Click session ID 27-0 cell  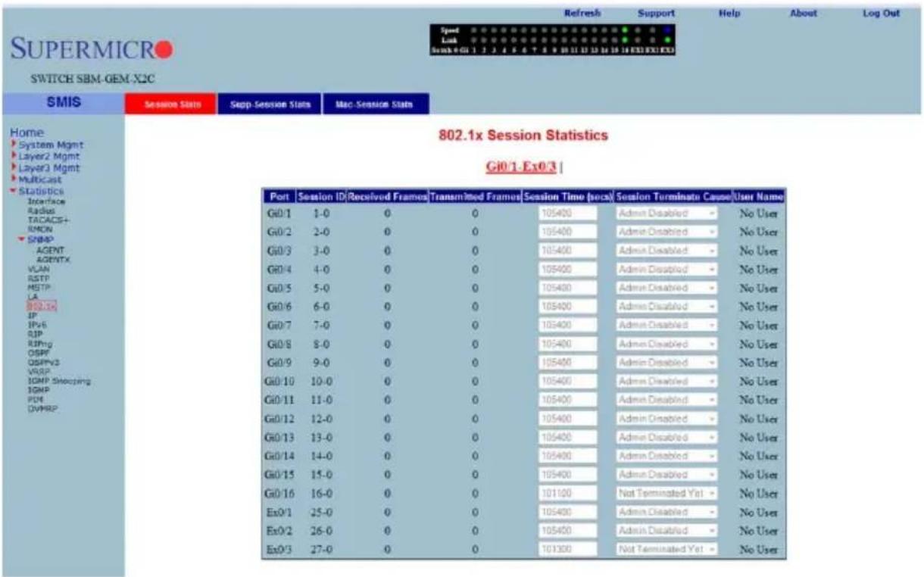pos(321,550)
